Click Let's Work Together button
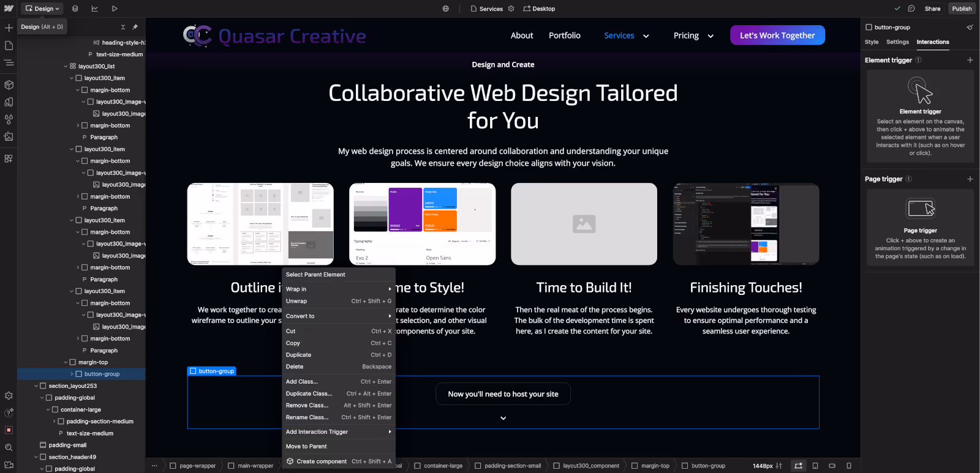Screen dimensions: 980x473 (x=777, y=35)
